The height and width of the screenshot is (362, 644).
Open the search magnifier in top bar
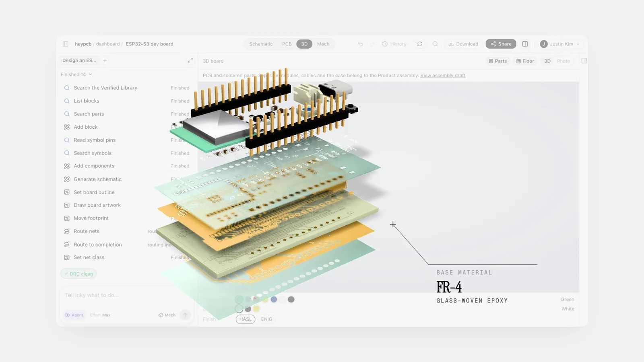click(x=435, y=44)
